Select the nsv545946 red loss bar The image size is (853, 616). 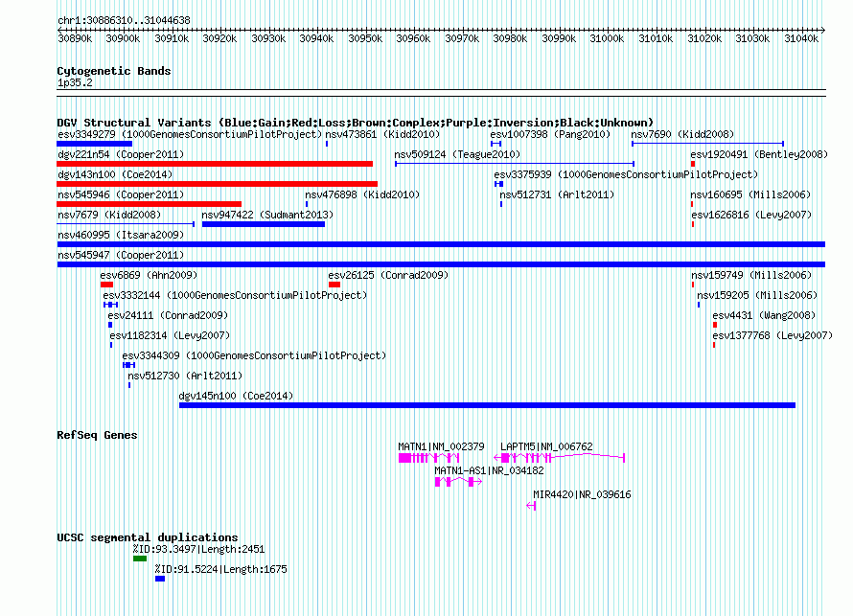150,204
